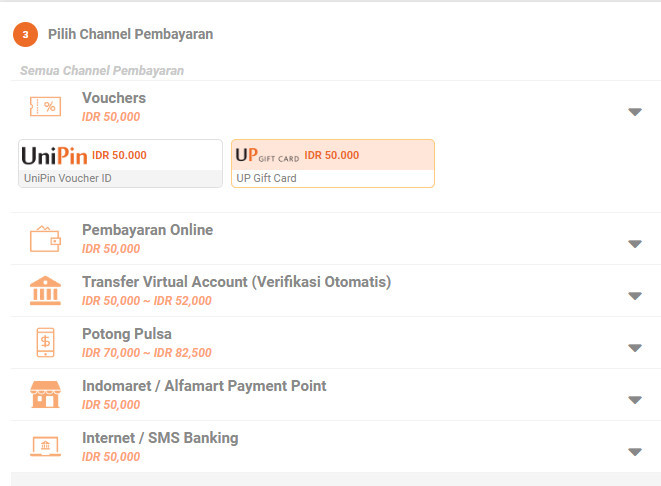The width and height of the screenshot is (661, 486).
Task: Click the Internet Banking laptop icon
Action: pyautogui.click(x=45, y=447)
